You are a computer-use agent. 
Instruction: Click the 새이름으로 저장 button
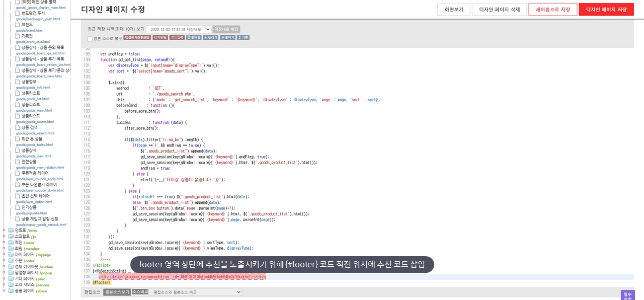point(552,10)
